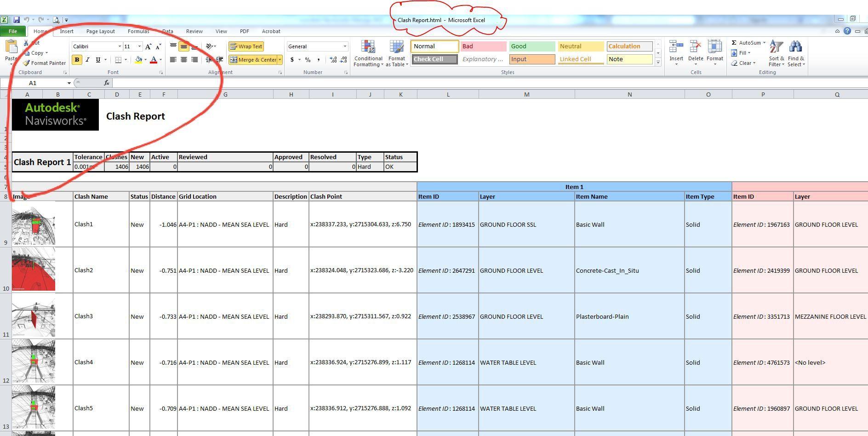Open Format as Table gallery

pos(396,47)
